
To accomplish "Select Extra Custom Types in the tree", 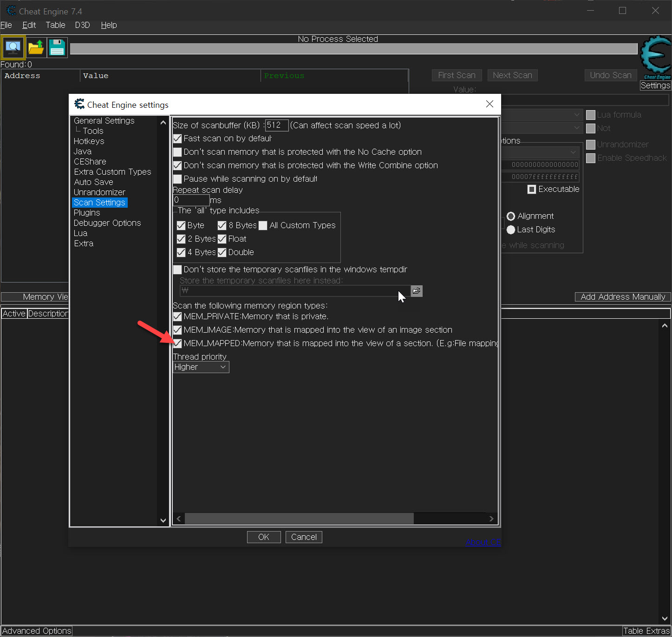I will click(x=112, y=172).
